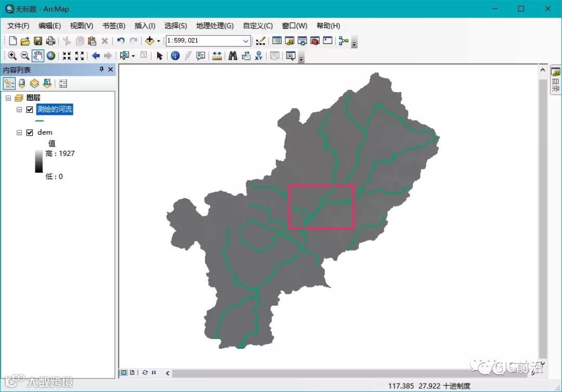
Task: Open the 帮助(H) menu
Action: point(328,26)
